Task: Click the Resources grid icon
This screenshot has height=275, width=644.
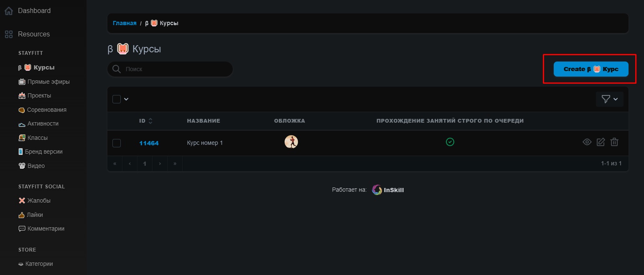Action: coord(8,34)
